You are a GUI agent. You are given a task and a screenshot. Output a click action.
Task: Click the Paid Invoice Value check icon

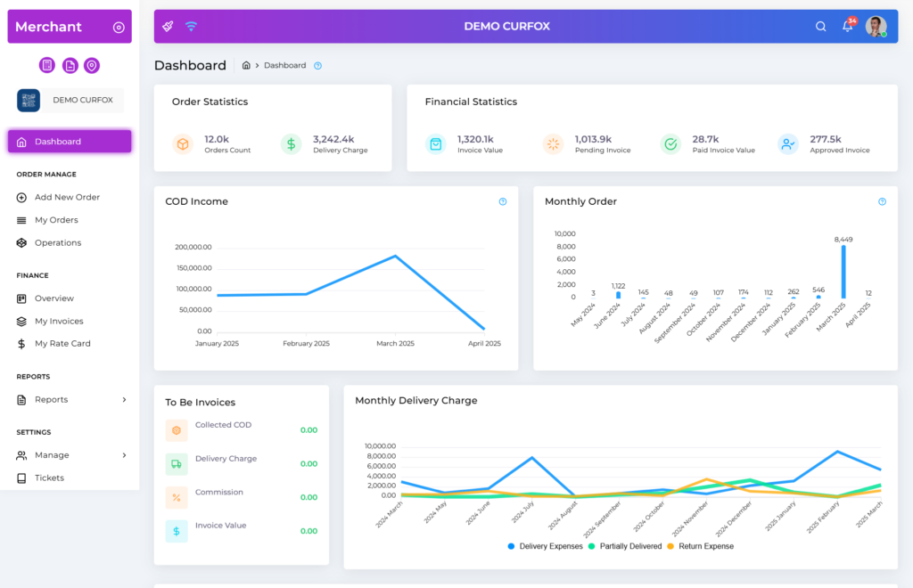670,143
